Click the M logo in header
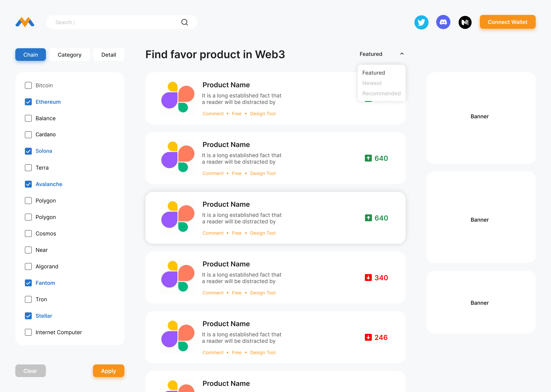Image resolution: width=551 pixels, height=392 pixels. [25, 22]
